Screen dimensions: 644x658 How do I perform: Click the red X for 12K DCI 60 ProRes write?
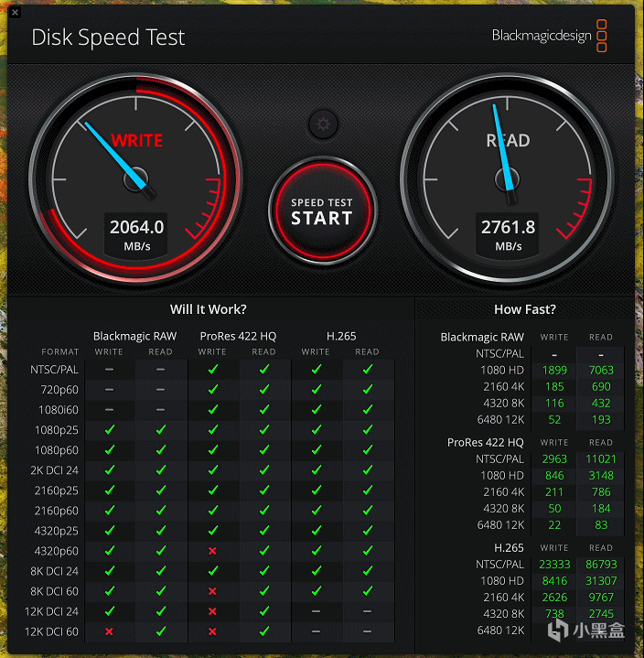[212, 631]
